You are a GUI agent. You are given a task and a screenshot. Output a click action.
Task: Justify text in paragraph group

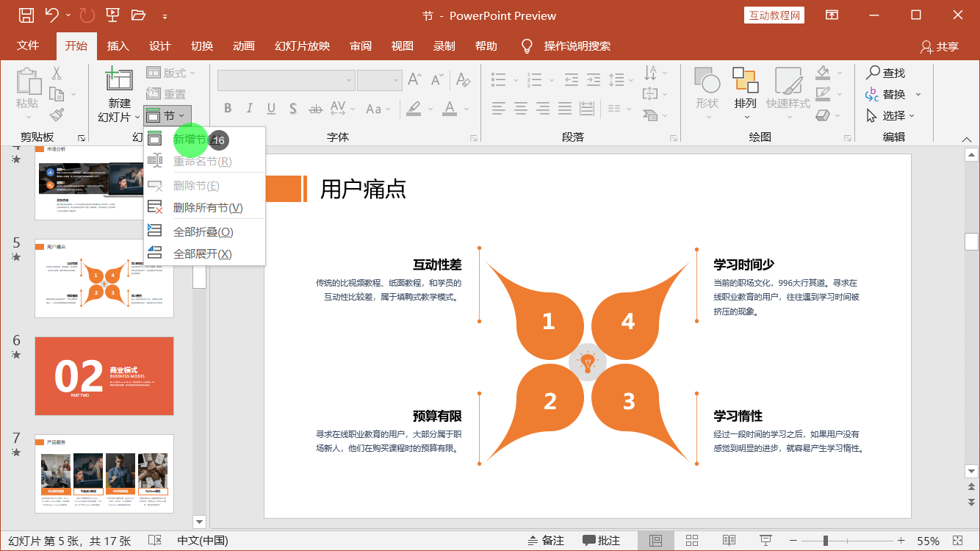565,109
